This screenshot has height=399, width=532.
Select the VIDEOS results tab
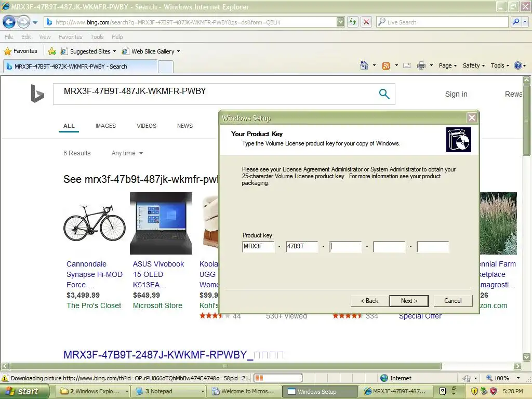coord(146,126)
